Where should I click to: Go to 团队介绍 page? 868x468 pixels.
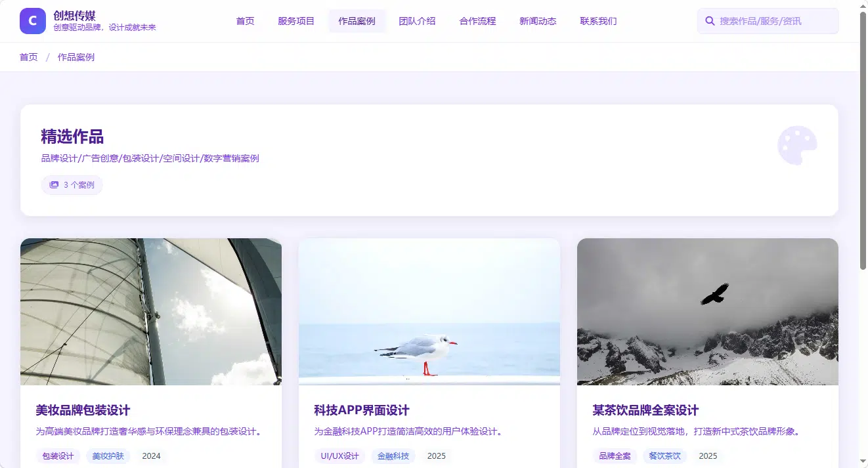coord(417,21)
